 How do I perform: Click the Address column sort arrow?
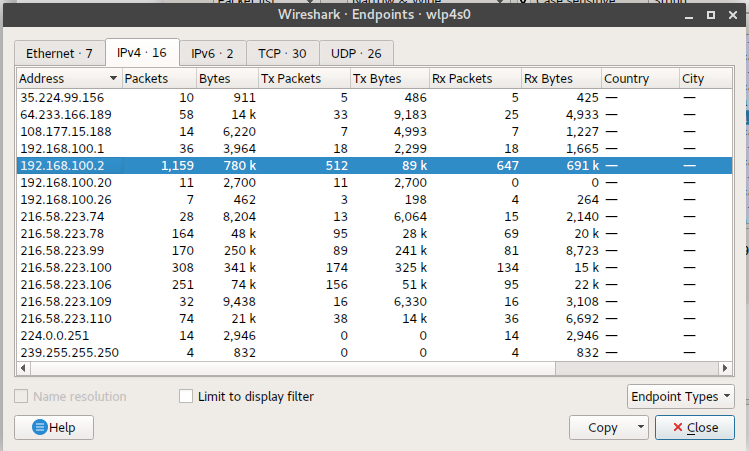point(113,79)
